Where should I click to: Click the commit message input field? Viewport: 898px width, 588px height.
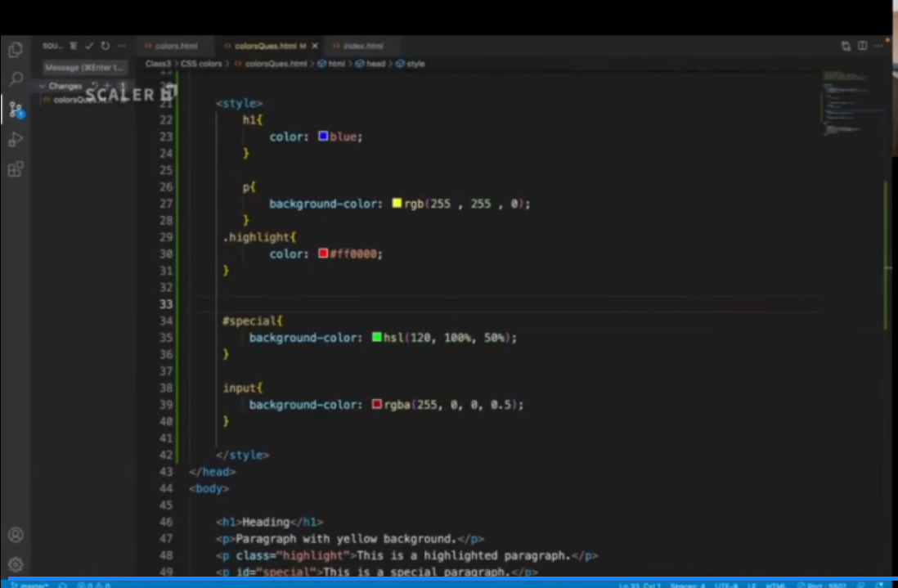click(x=84, y=68)
